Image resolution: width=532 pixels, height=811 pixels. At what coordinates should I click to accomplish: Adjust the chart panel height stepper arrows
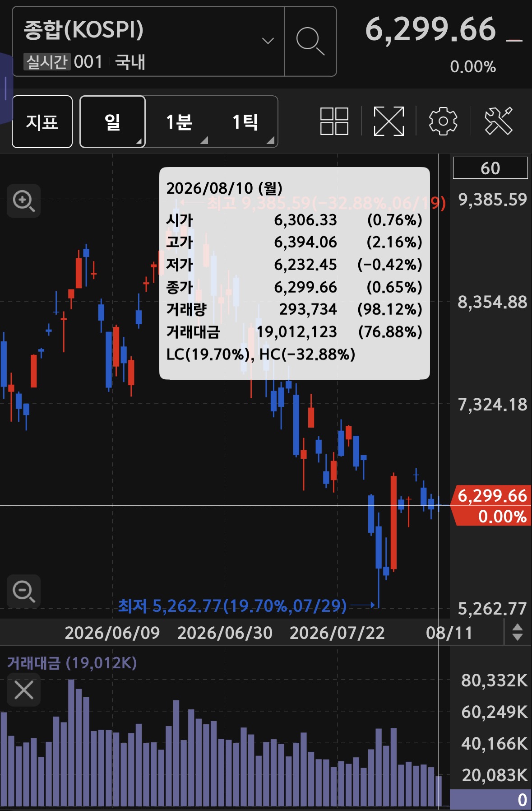[x=518, y=632]
